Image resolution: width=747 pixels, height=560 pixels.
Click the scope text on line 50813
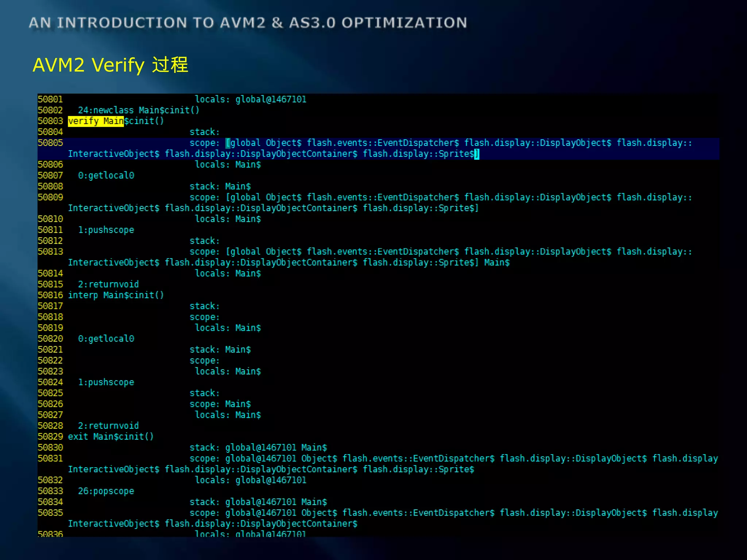click(x=380, y=257)
